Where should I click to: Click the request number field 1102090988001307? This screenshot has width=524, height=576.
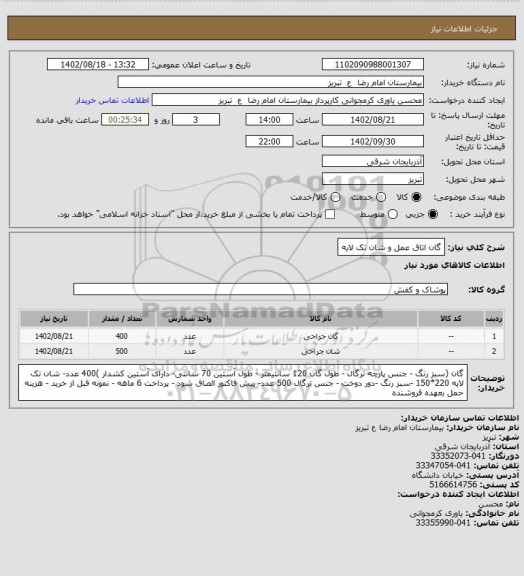[x=373, y=64]
